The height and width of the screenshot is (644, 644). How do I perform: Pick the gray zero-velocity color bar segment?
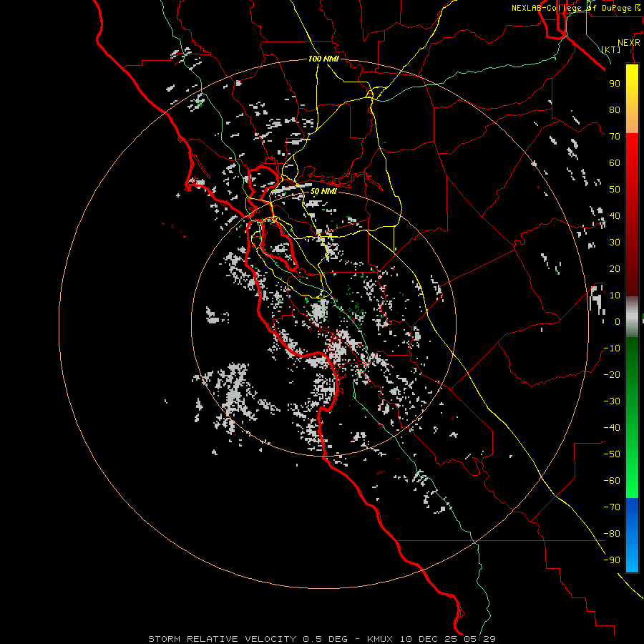[632, 317]
